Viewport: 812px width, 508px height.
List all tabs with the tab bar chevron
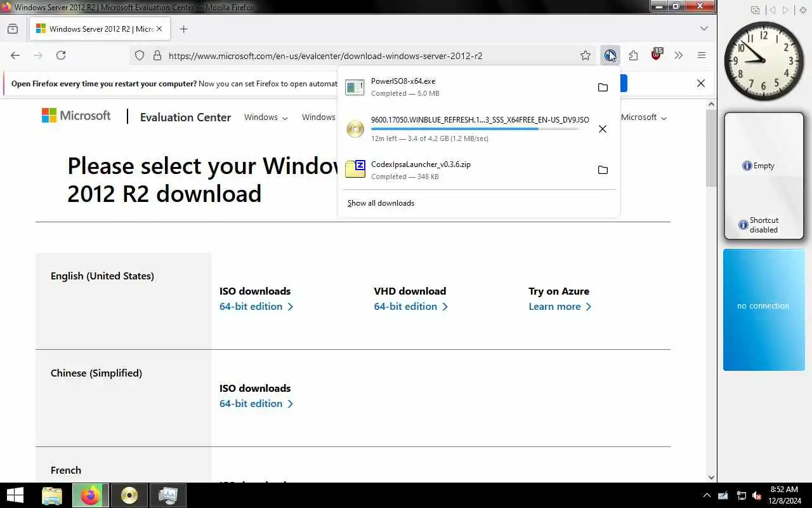point(704,29)
